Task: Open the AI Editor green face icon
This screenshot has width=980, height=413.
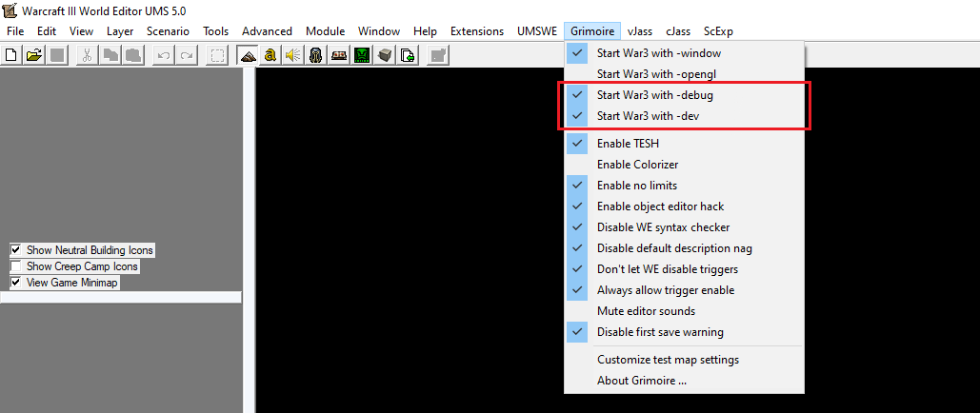Action: [x=362, y=55]
